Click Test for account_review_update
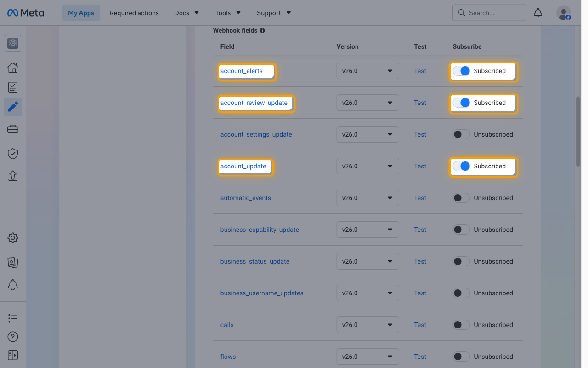Viewport: 588px width, 368px height. click(420, 103)
